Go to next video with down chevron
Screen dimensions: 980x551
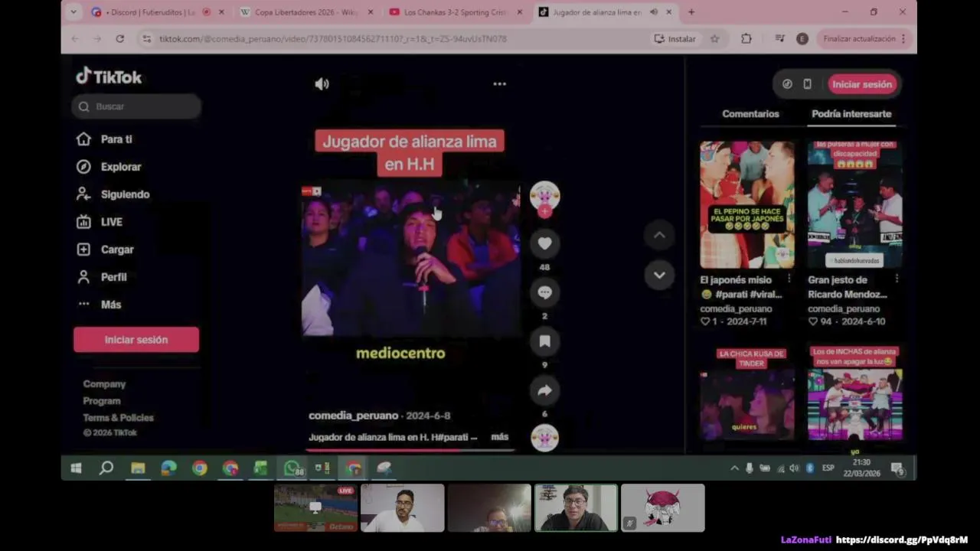[x=659, y=275]
